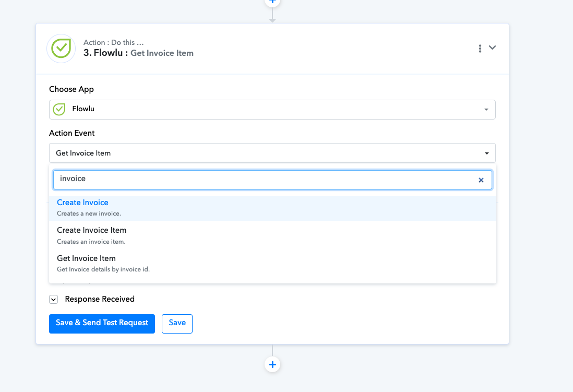The height and width of the screenshot is (392, 573).
Task: Click the Save button
Action: (177, 324)
